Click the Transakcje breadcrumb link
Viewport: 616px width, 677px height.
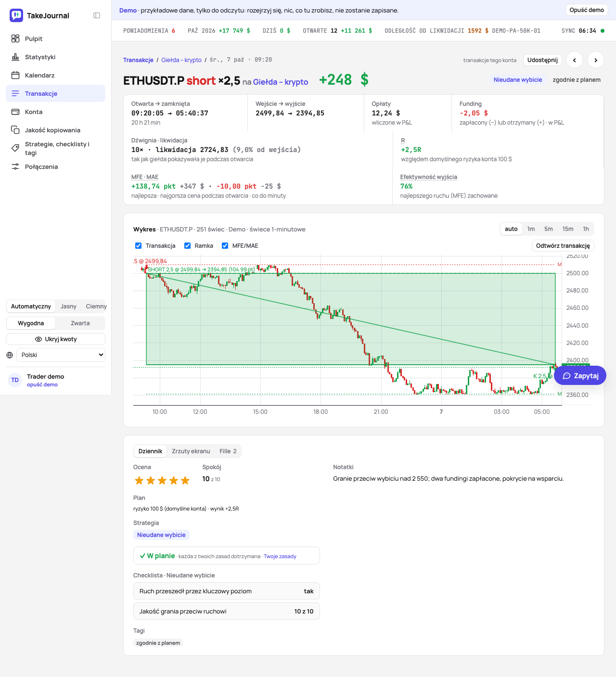tap(138, 60)
